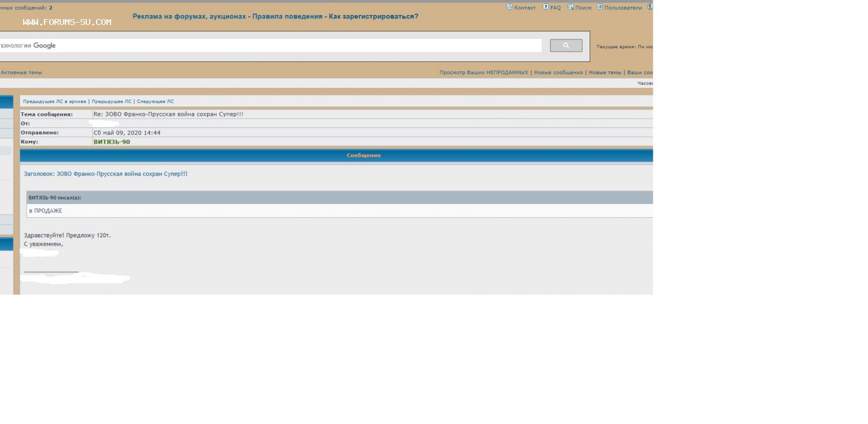The width and height of the screenshot is (868, 424).
Task: Click the Пользователи members list icon
Action: tap(600, 8)
